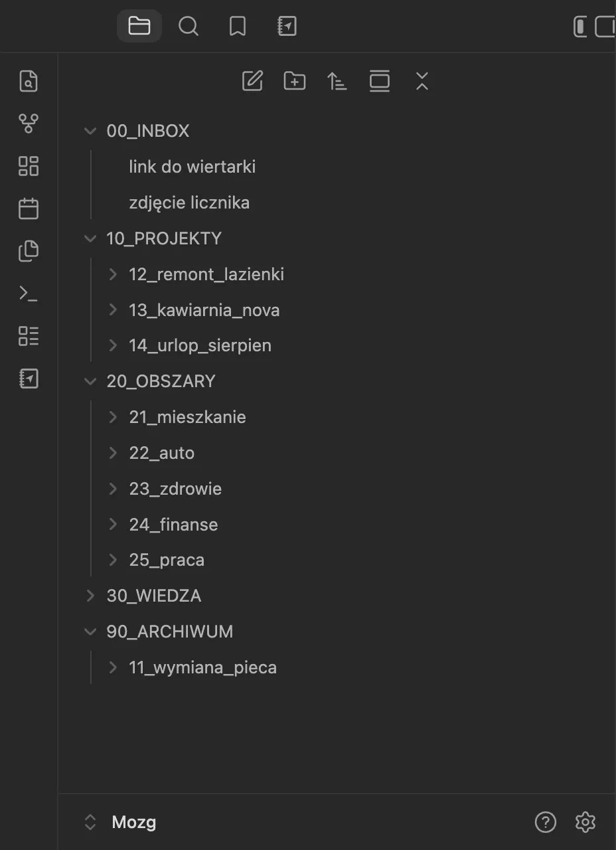Toggle the left sidebar

click(x=580, y=27)
